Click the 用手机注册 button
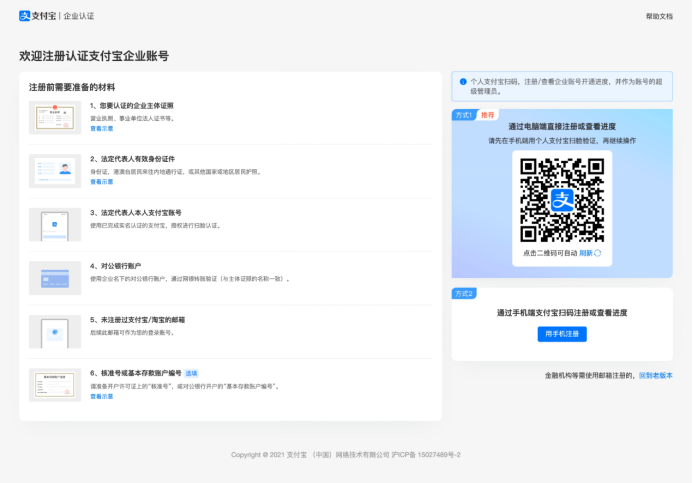 pyautogui.click(x=562, y=334)
